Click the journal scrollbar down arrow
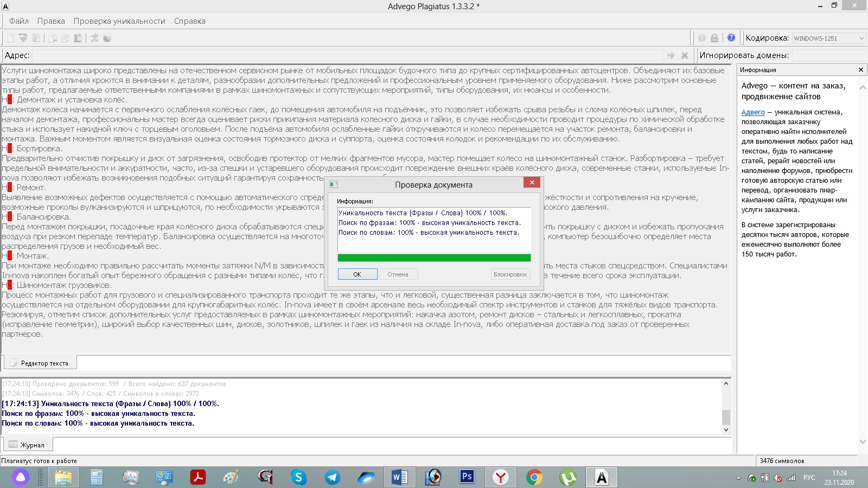 [726, 430]
